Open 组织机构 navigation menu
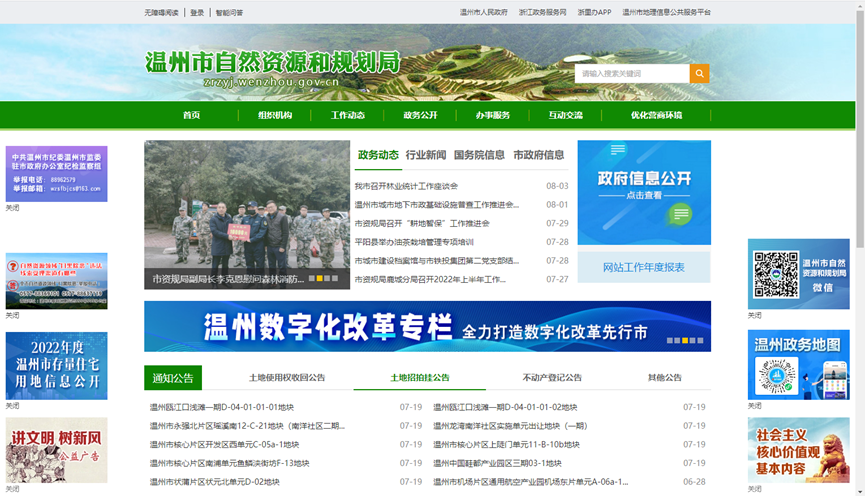Viewport: 865px width, 496px height. pyautogui.click(x=275, y=115)
